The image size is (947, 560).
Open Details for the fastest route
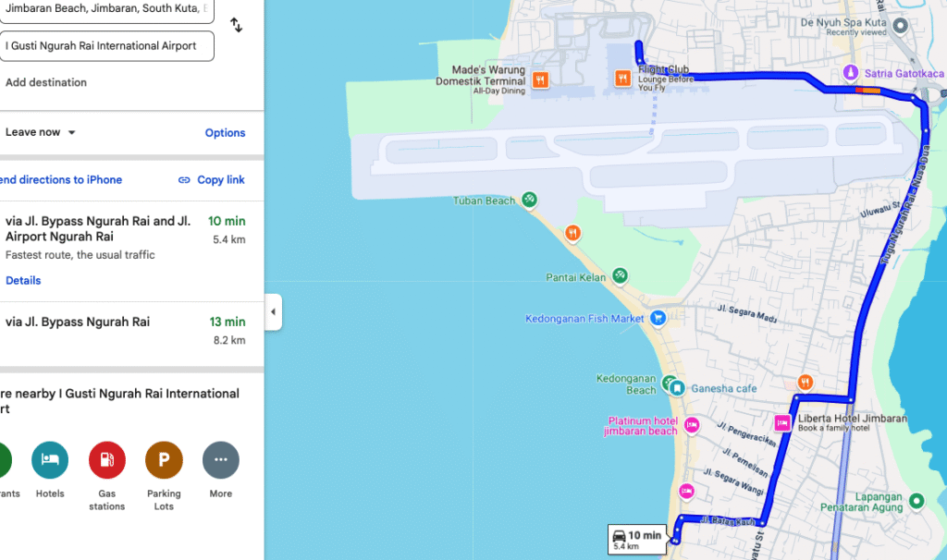(23, 281)
